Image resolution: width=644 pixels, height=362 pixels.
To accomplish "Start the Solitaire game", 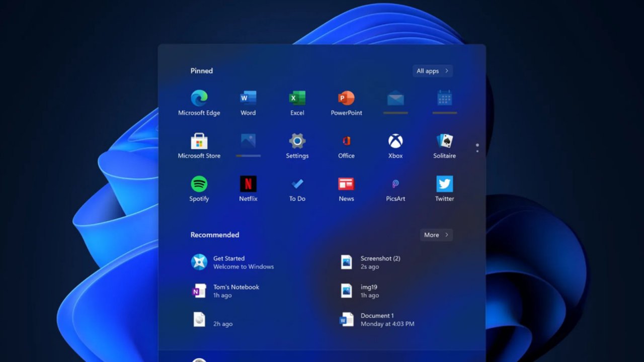I will [445, 141].
